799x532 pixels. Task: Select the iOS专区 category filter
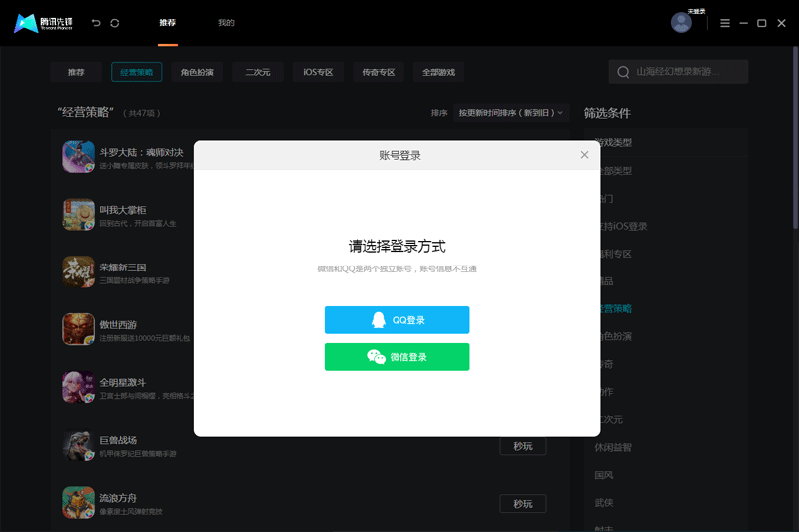tap(318, 72)
